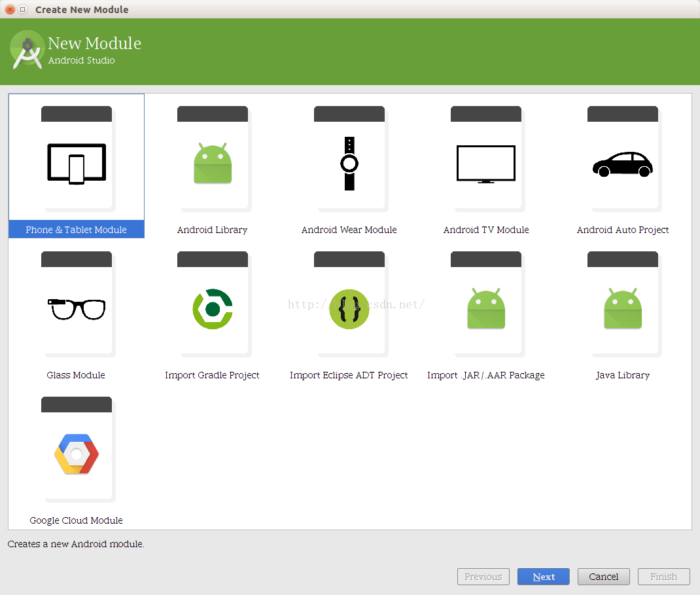Select the Google Cloud Module hexagon icon

[77, 454]
